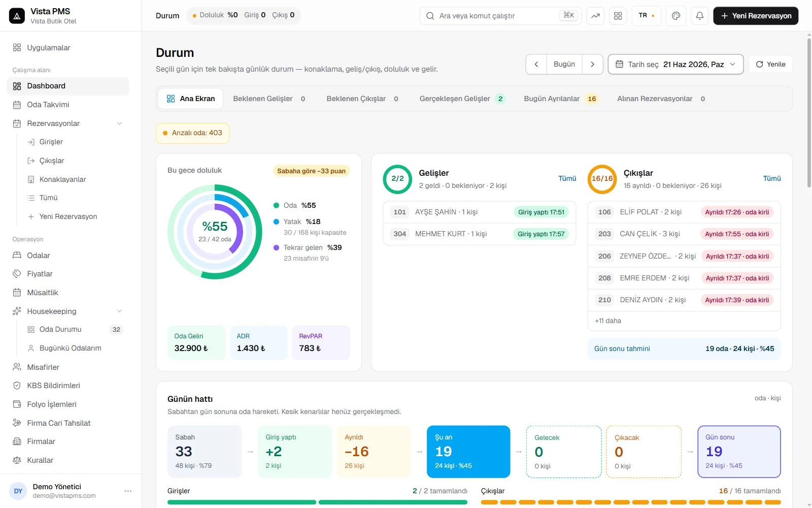The width and height of the screenshot is (812, 508).
Task: Expand the +11 daha departures row
Action: pos(684,321)
